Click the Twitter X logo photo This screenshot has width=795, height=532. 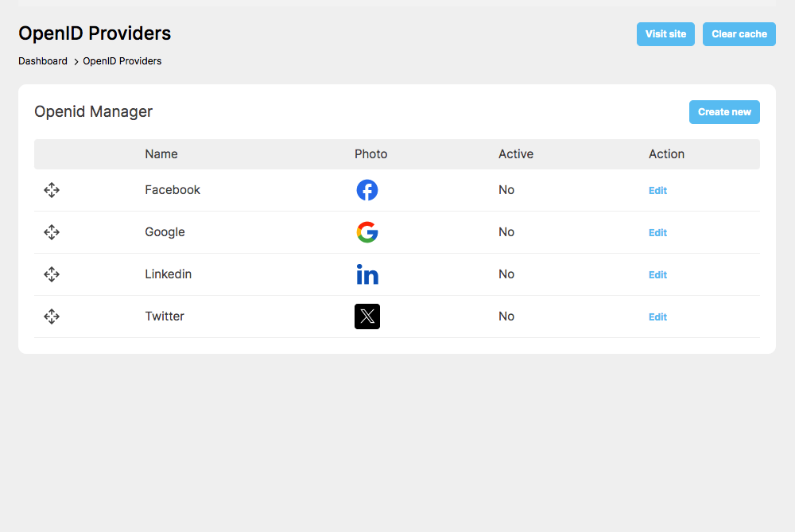tap(367, 316)
